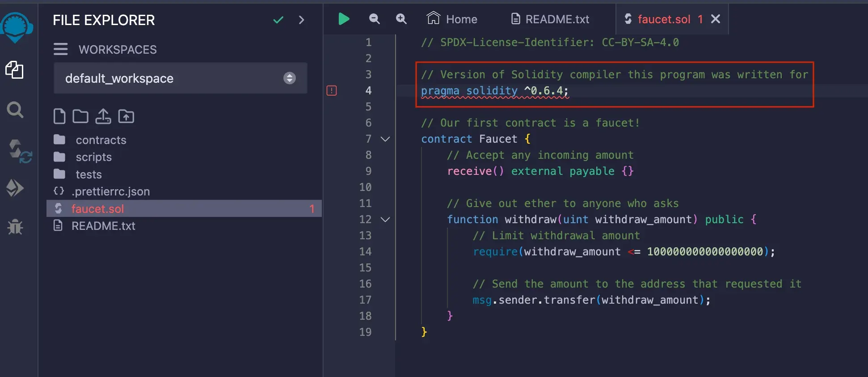Collapse the File Explorer panel arrow
Viewport: 868px width, 377px height.
coord(301,20)
